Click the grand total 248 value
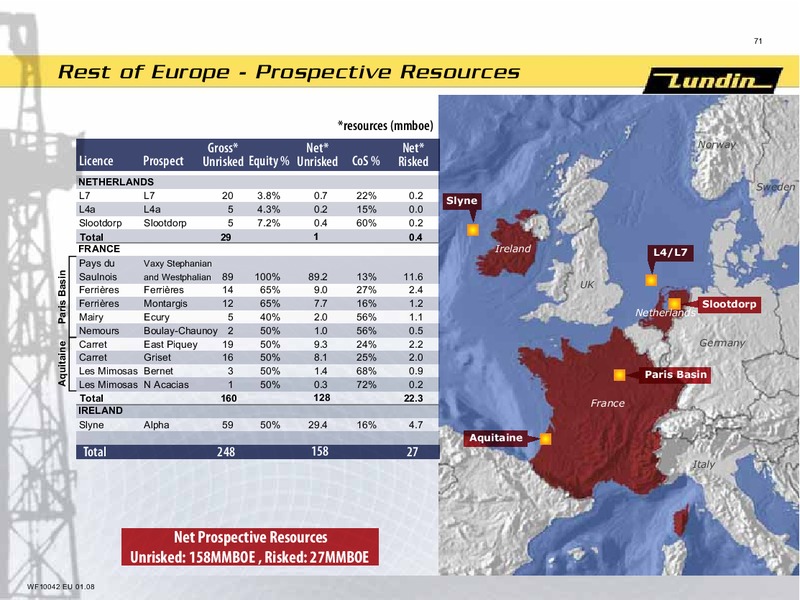 click(226, 452)
